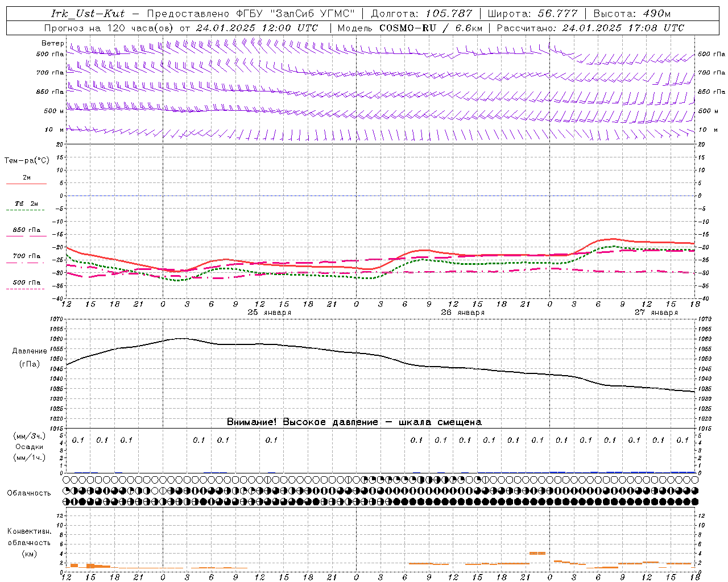The image size is (728, 582).
Task: Select the date label 26 января
Action: 462,313
